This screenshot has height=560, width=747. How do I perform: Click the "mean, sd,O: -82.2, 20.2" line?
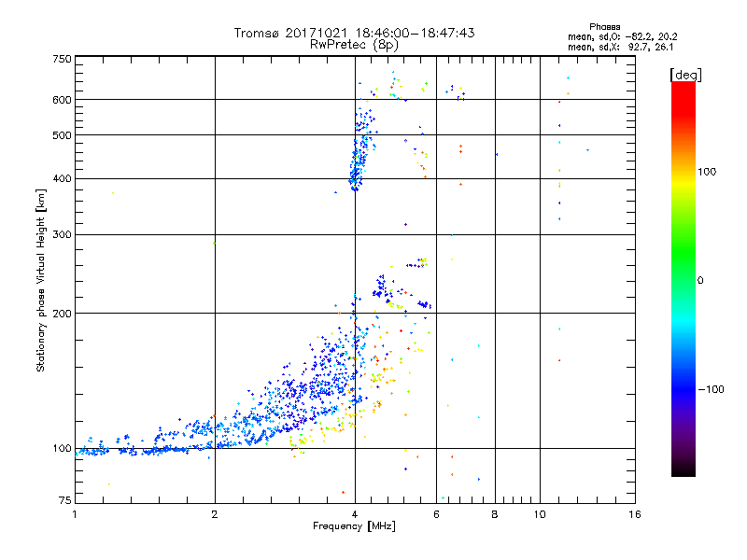622,36
